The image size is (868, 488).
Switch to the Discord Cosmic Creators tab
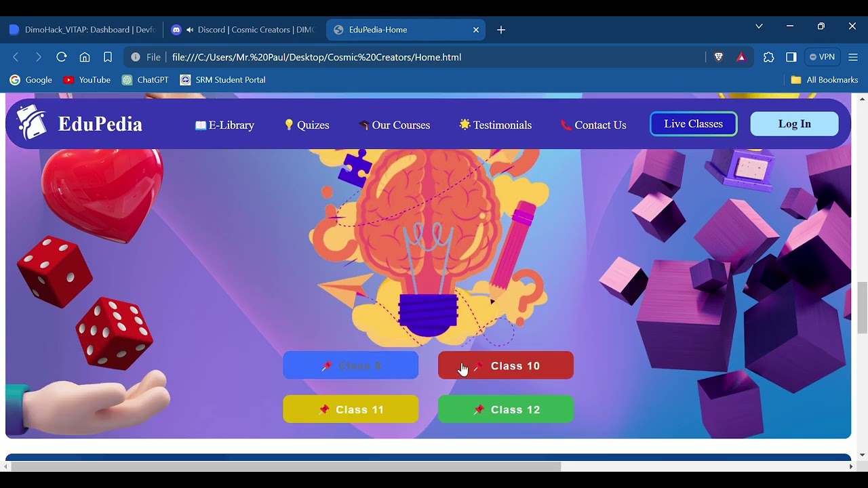tap(243, 30)
